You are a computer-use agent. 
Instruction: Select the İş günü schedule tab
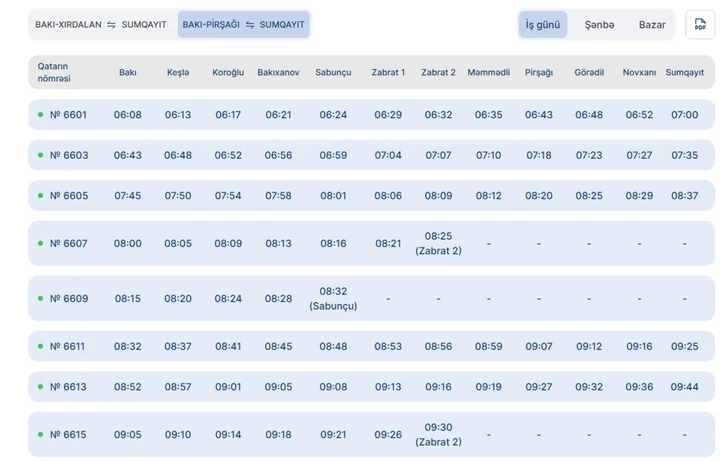coord(543,25)
